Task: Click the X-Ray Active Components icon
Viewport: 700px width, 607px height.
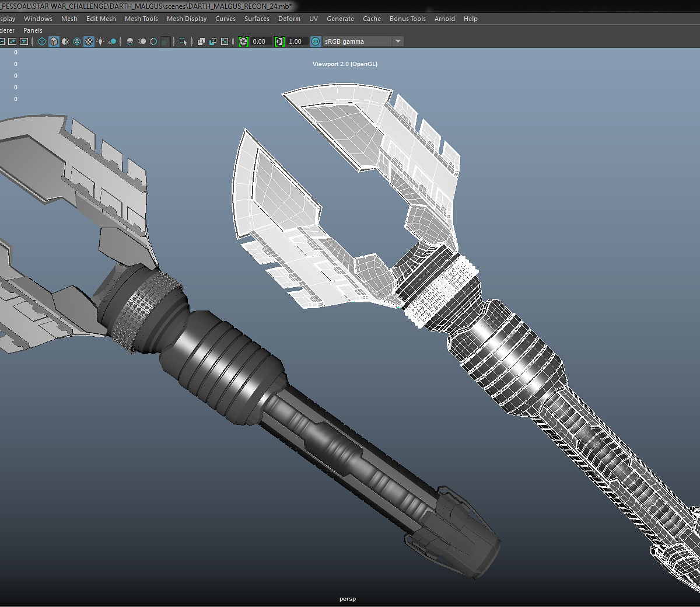Action: pyautogui.click(x=213, y=41)
